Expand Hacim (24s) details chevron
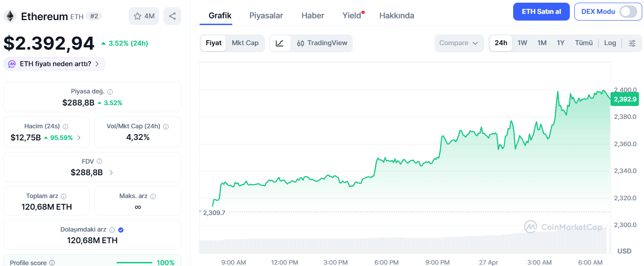 coord(79,138)
